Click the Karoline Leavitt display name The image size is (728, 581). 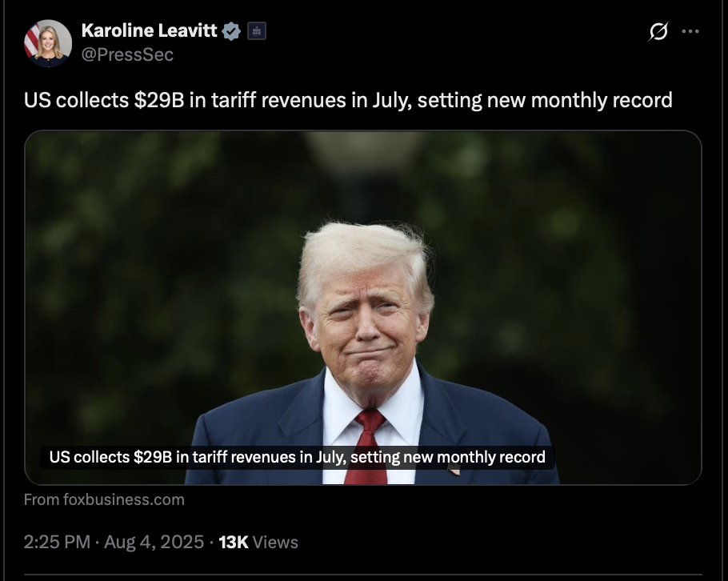point(149,30)
